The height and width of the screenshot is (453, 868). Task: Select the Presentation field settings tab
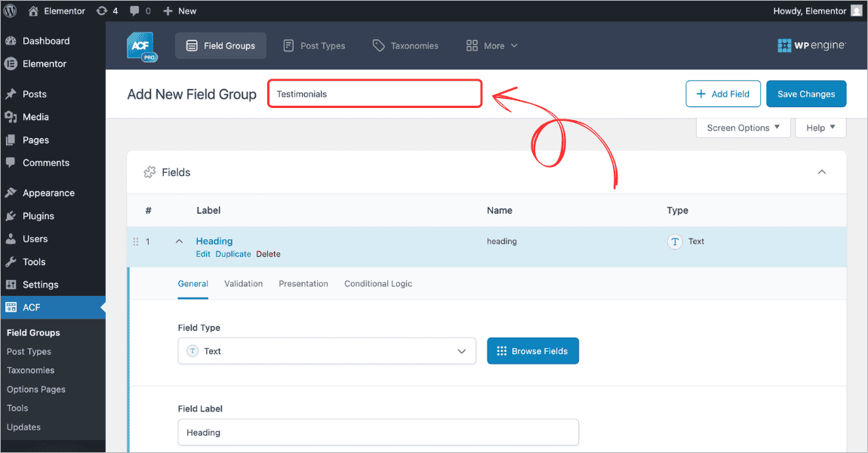coord(303,284)
